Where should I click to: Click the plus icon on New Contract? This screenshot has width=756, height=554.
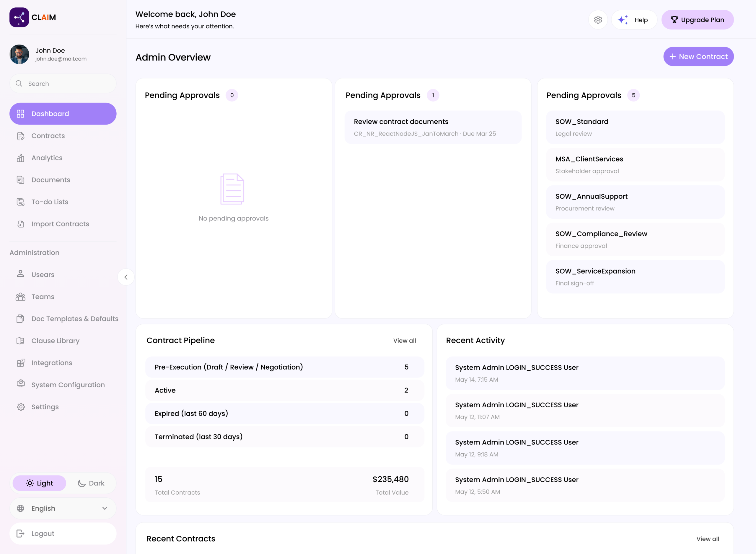pos(672,57)
